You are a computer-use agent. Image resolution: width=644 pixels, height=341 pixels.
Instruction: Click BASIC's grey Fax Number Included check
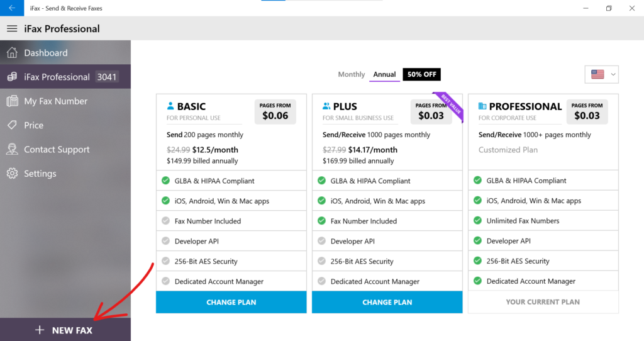click(165, 221)
